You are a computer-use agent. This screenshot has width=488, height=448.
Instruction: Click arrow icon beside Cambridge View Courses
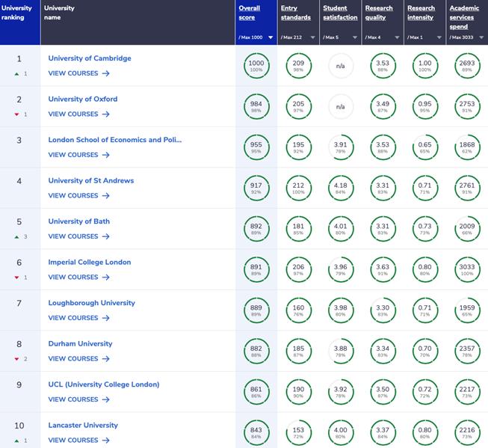pos(106,73)
